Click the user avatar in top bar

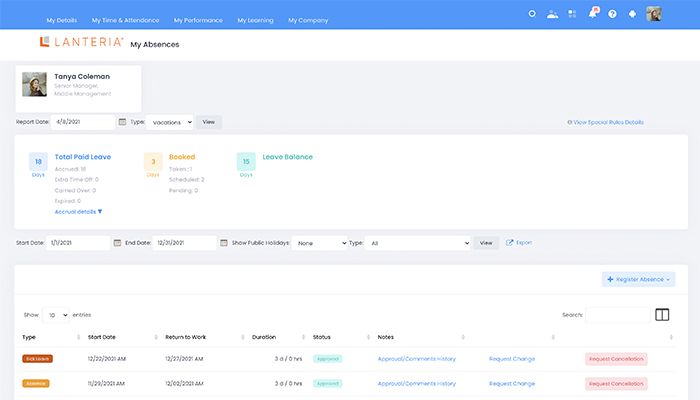coord(654,14)
